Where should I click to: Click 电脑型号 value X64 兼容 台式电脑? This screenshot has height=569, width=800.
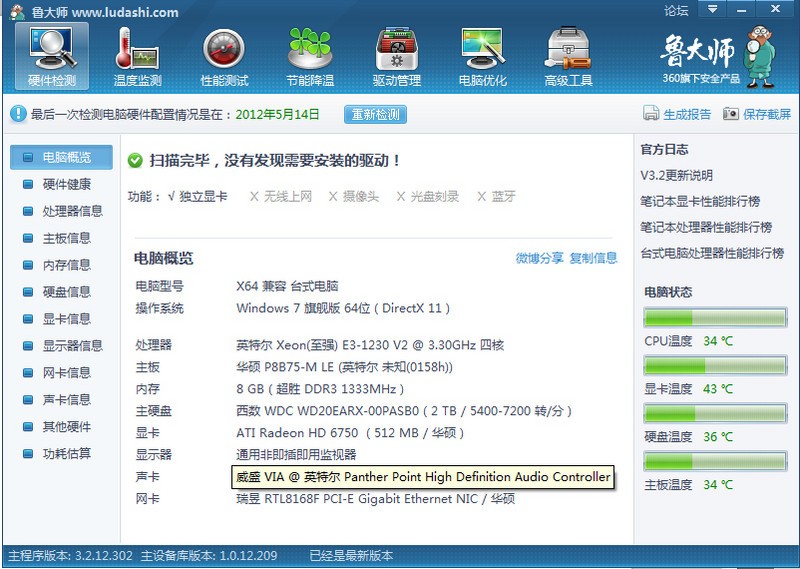(287, 286)
